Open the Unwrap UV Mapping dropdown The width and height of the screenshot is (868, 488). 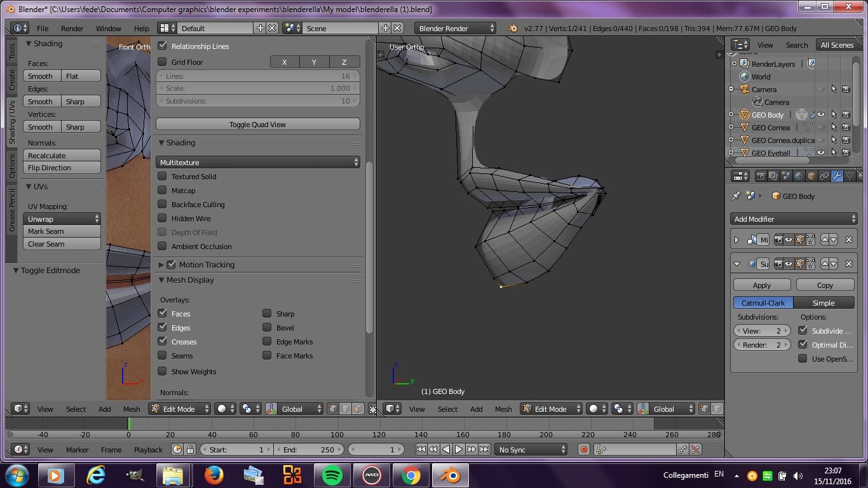pyautogui.click(x=62, y=219)
